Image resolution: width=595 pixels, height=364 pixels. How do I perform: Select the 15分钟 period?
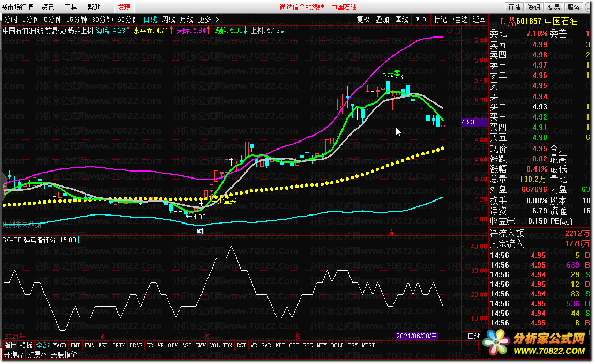point(76,19)
